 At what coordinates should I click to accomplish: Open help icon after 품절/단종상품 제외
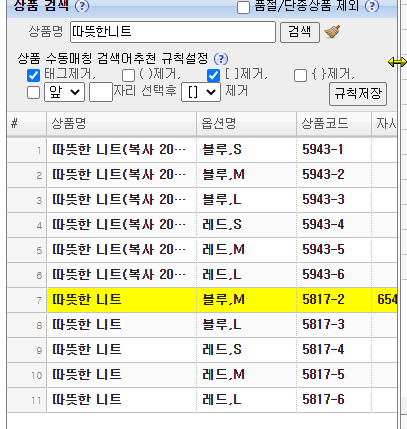click(372, 6)
